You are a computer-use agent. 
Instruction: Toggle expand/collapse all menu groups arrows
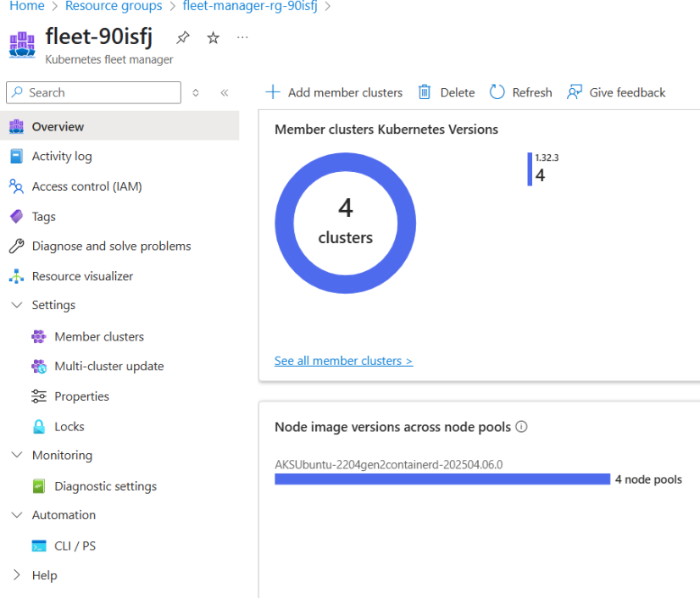pyautogui.click(x=196, y=93)
